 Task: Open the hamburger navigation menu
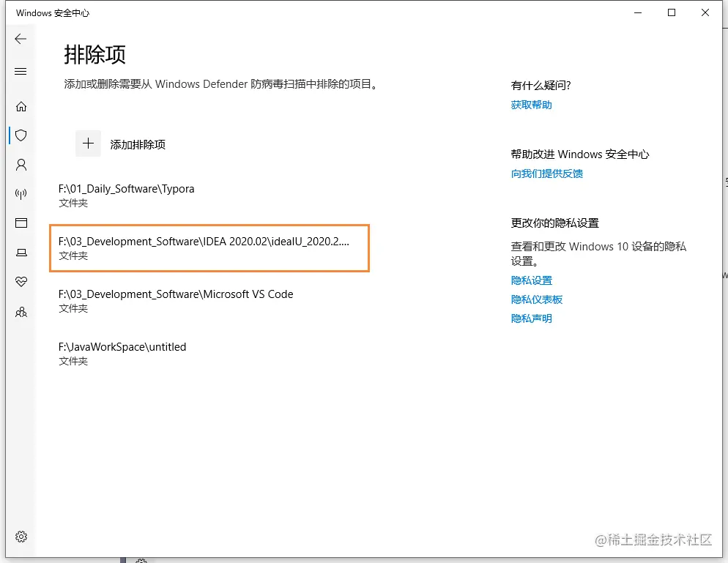coord(21,72)
